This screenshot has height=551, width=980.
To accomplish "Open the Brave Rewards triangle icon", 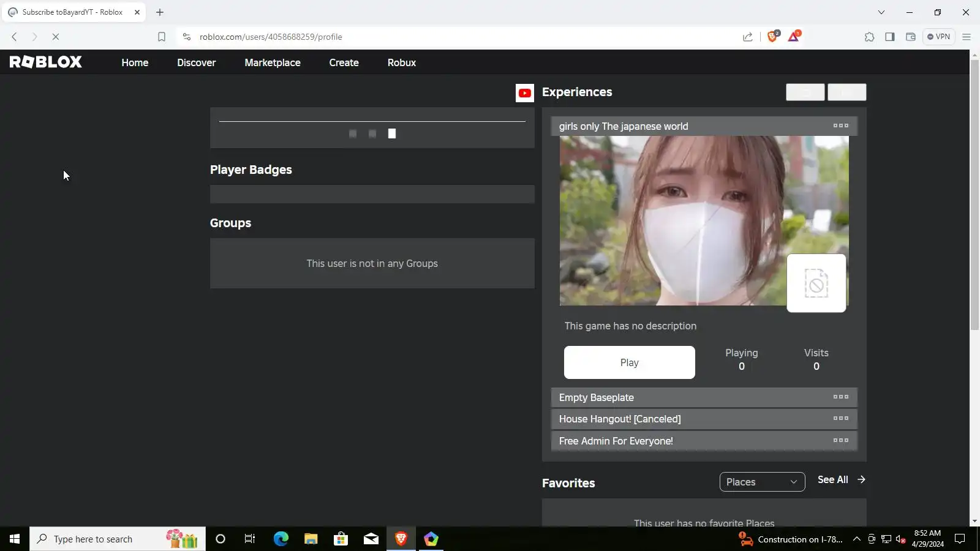I will point(794,36).
